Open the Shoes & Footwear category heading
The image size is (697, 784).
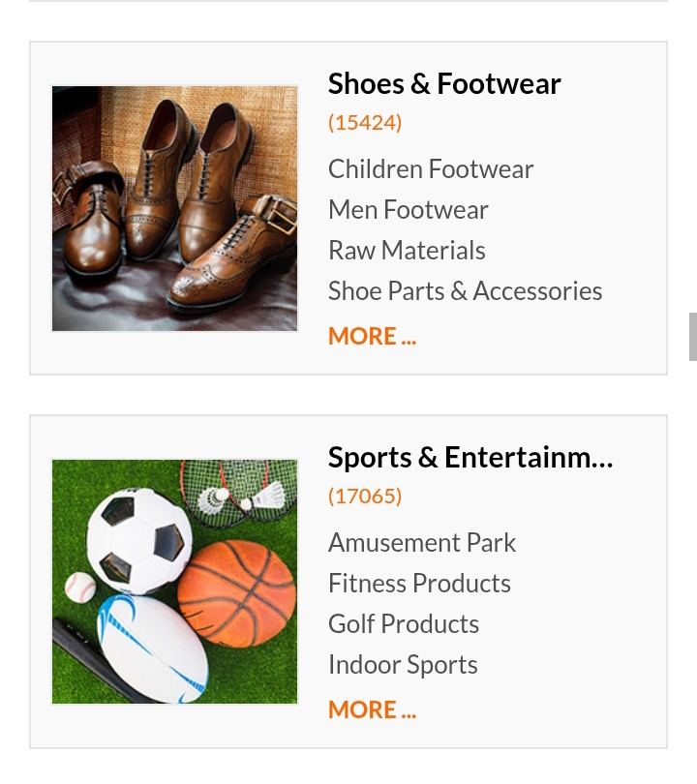coord(444,84)
